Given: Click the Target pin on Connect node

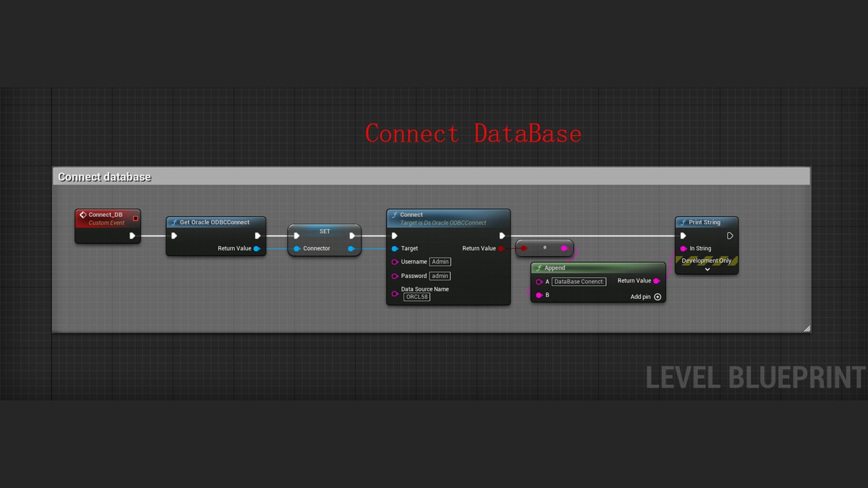Looking at the screenshot, I should pyautogui.click(x=395, y=249).
